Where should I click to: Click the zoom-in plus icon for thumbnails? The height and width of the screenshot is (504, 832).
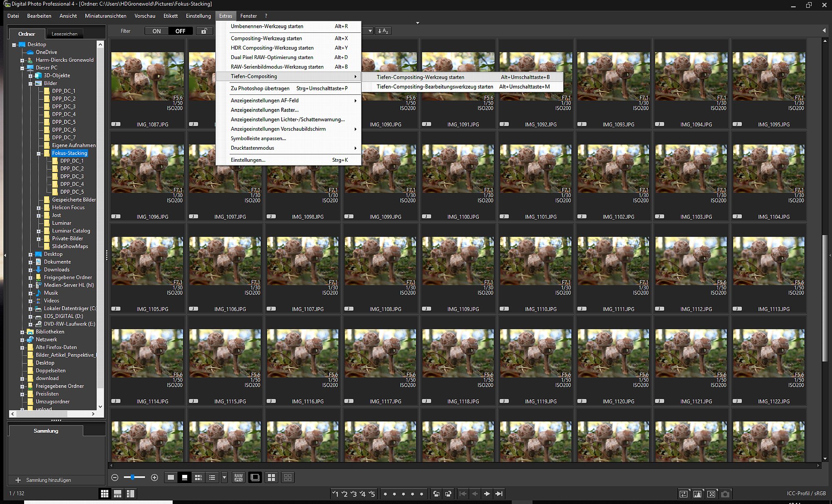(x=154, y=477)
